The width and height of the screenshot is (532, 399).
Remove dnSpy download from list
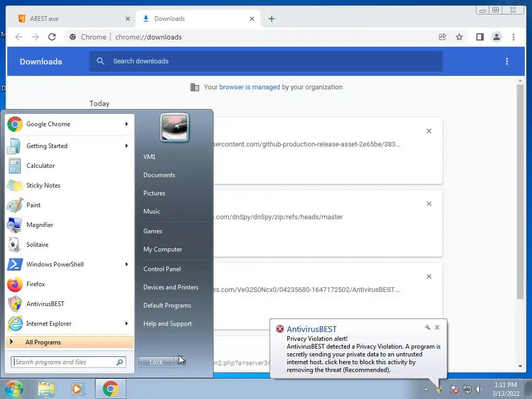click(x=429, y=204)
